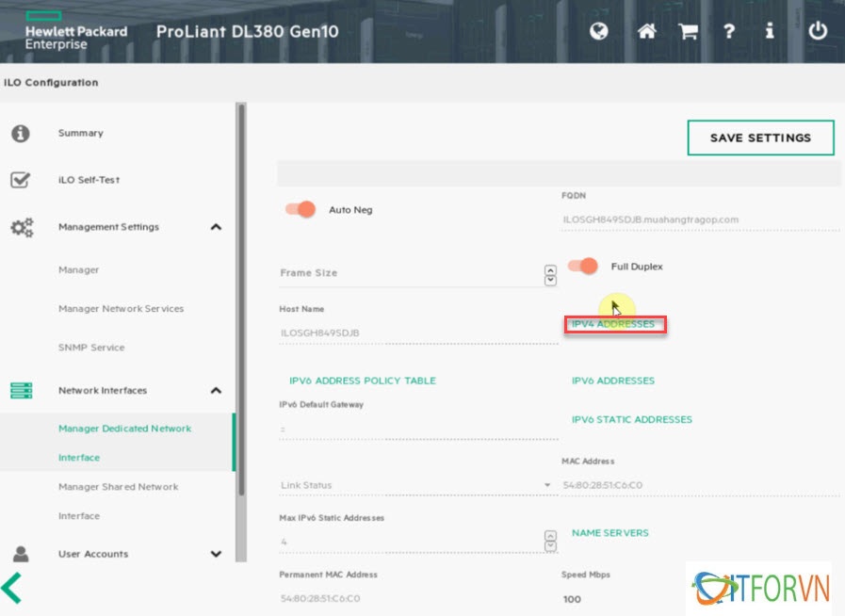Click the SAVE SETTINGS button
845x616 pixels.
(x=760, y=138)
